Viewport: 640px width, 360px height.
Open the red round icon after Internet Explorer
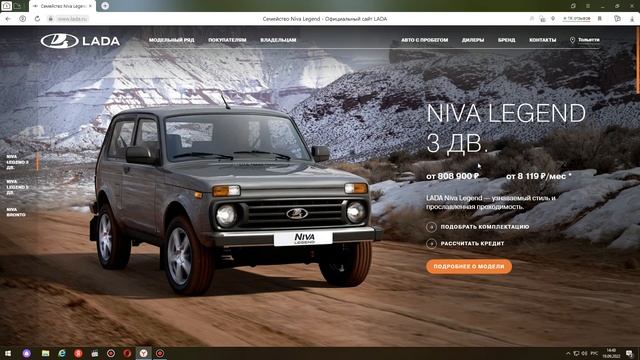coord(78,353)
